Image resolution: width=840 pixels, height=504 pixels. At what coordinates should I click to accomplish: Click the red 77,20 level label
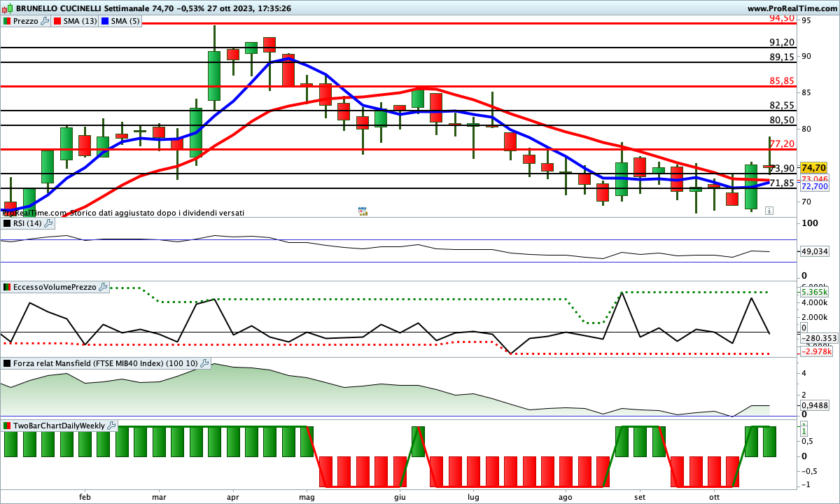pyautogui.click(x=782, y=144)
